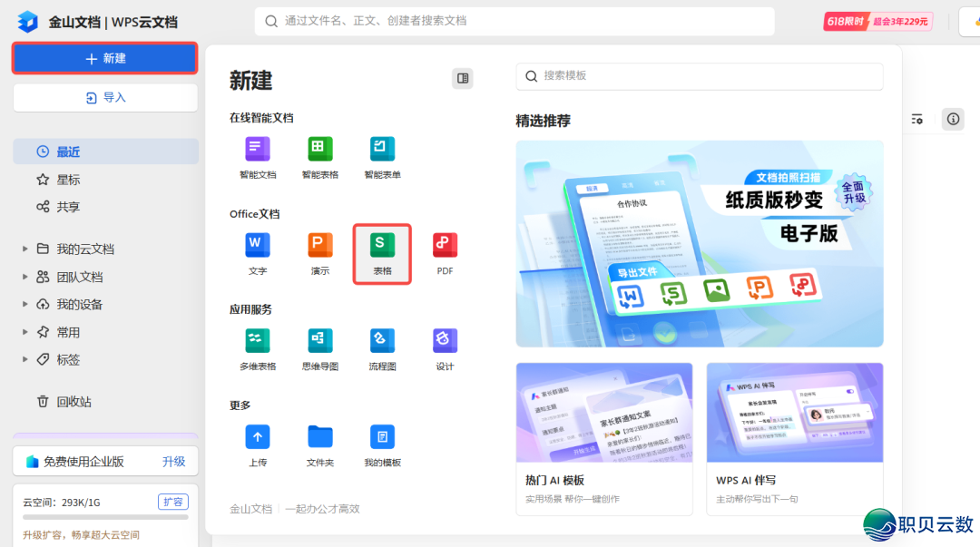Image resolution: width=980 pixels, height=547 pixels.
Task: Open the filter settings icon near info
Action: tap(916, 119)
